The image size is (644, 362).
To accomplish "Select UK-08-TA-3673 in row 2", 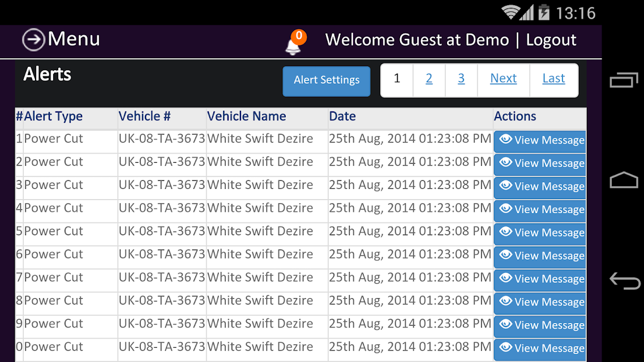I will coord(162,162).
